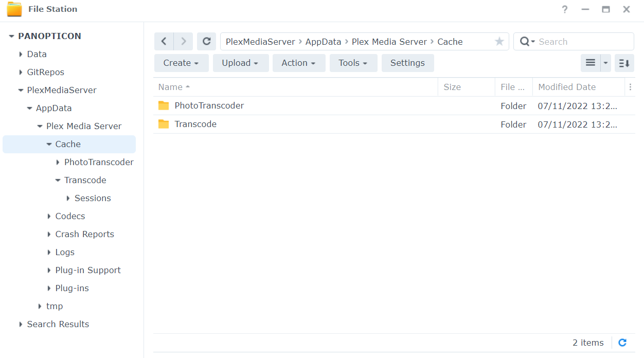The height and width of the screenshot is (358, 644).
Task: Collapse the AppData tree arrow
Action: pyautogui.click(x=30, y=108)
